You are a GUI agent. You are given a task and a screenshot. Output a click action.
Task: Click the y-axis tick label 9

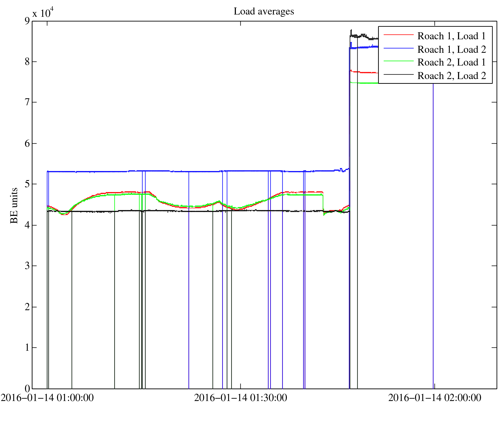click(27, 21)
